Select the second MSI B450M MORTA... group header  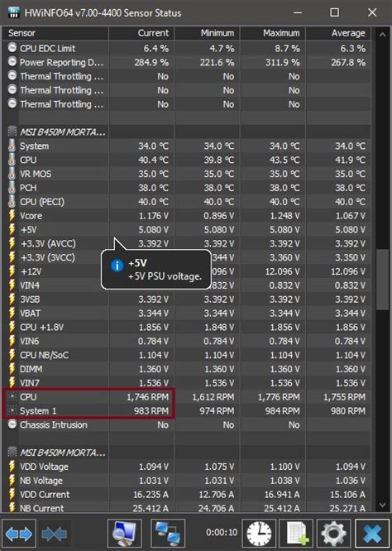pyautogui.click(x=187, y=453)
